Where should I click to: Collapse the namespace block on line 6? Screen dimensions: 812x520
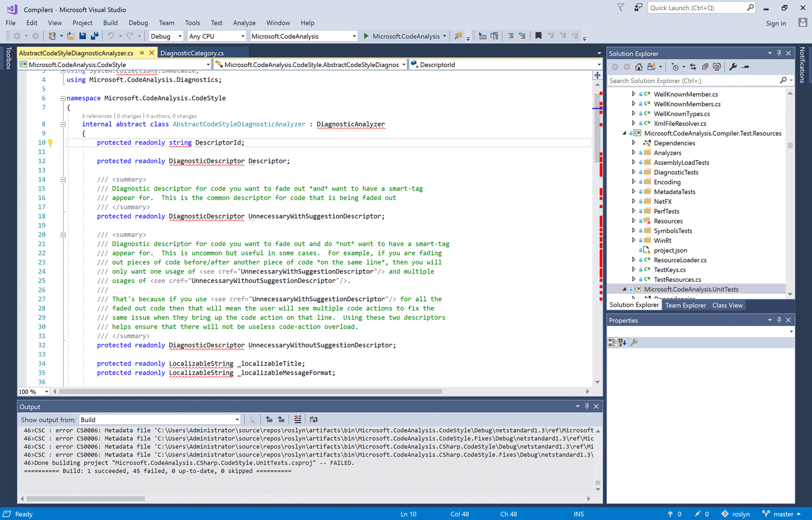click(x=63, y=99)
